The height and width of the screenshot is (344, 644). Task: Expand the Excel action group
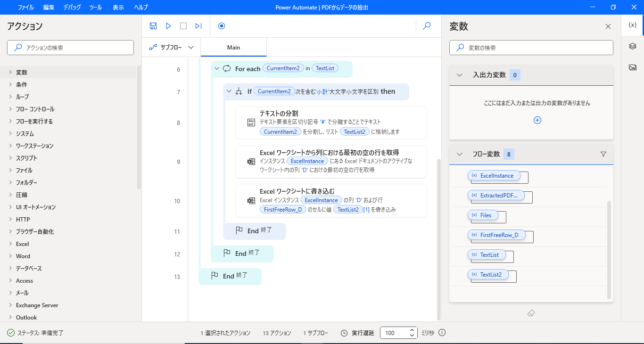(x=10, y=244)
